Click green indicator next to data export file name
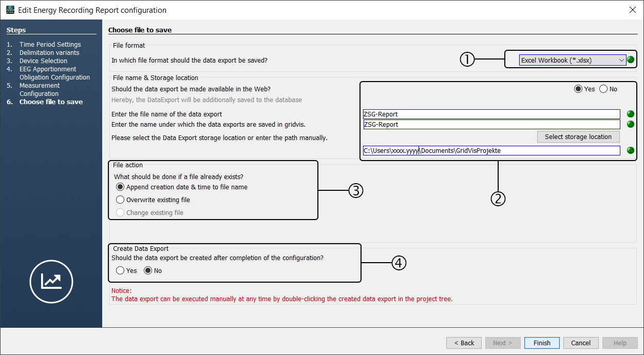The width and height of the screenshot is (644, 355). coord(631,114)
